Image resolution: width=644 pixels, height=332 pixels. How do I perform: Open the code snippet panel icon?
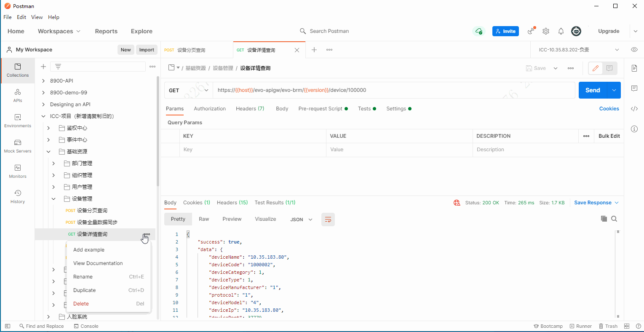[634, 109]
